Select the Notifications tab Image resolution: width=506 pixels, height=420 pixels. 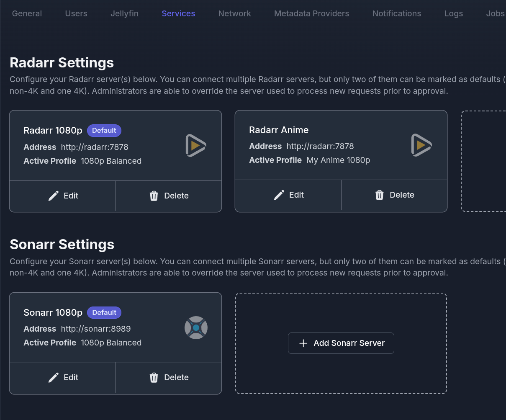point(396,13)
